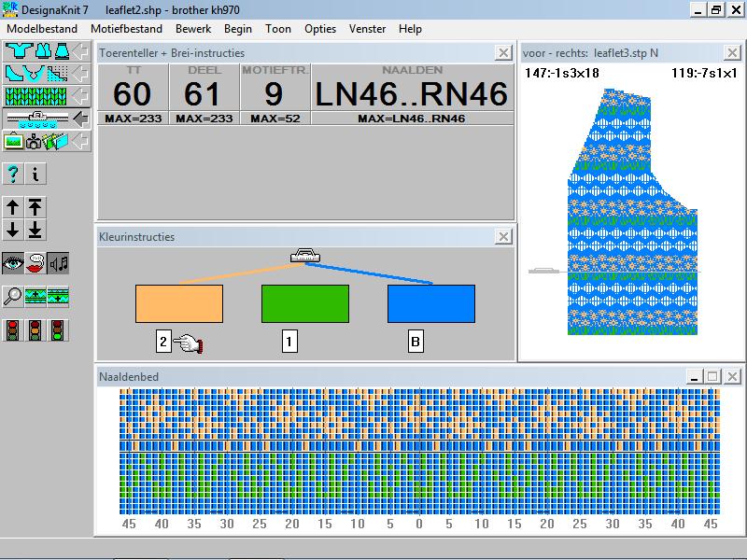Close the Kleurinstructies panel
The height and width of the screenshot is (560, 747).
502,237
